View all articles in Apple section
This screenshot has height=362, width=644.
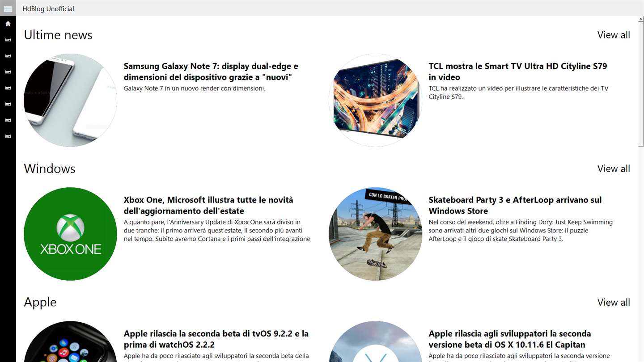click(614, 302)
